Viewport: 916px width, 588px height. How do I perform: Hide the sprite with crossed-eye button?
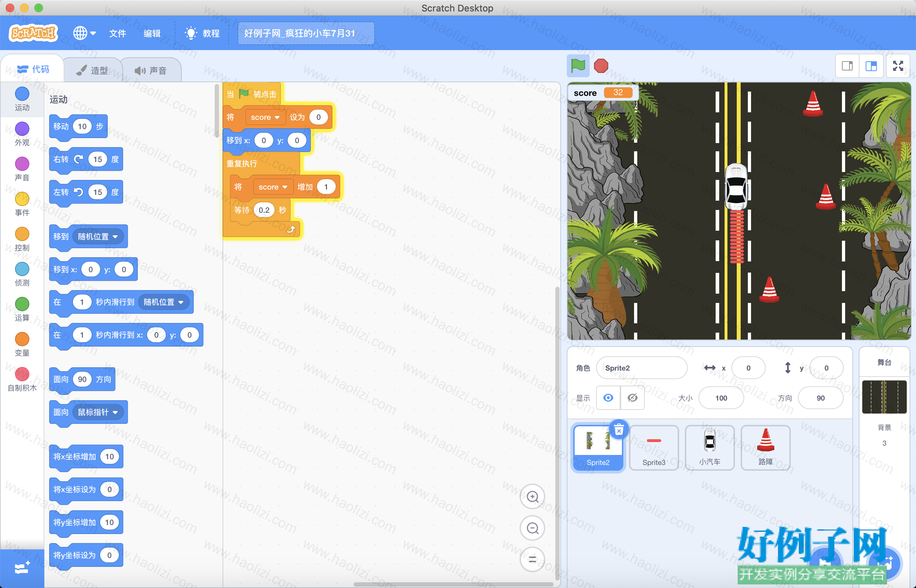click(x=633, y=398)
